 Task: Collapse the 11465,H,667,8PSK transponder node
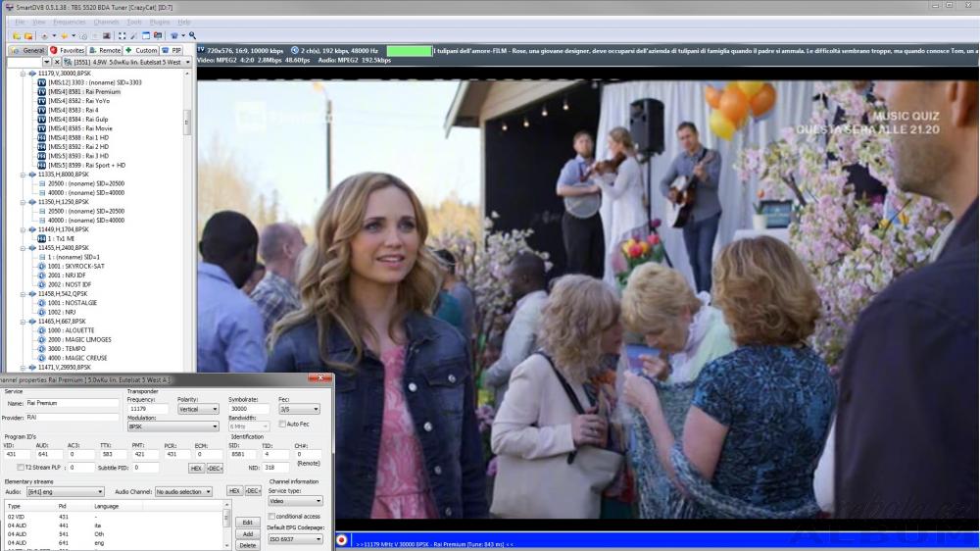pyautogui.click(x=24, y=322)
